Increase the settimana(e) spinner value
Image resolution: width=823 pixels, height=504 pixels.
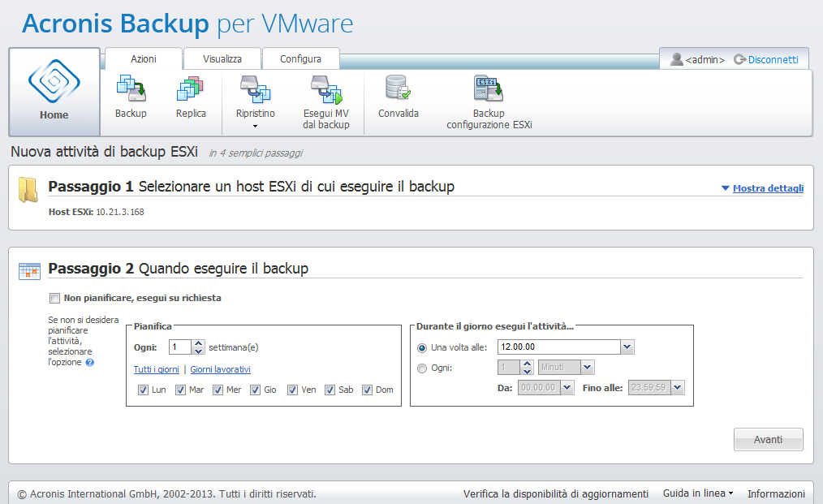pyautogui.click(x=198, y=343)
